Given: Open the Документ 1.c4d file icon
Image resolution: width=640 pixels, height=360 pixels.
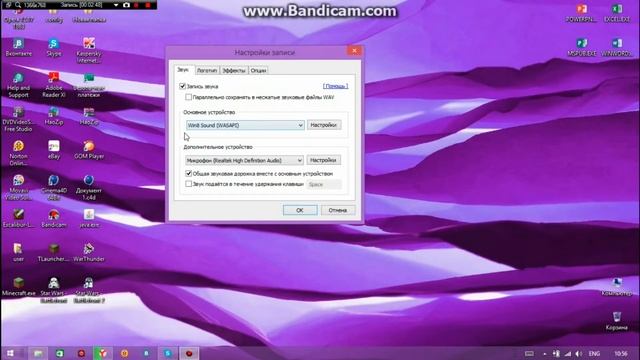Looking at the screenshot, I should pos(89,188).
